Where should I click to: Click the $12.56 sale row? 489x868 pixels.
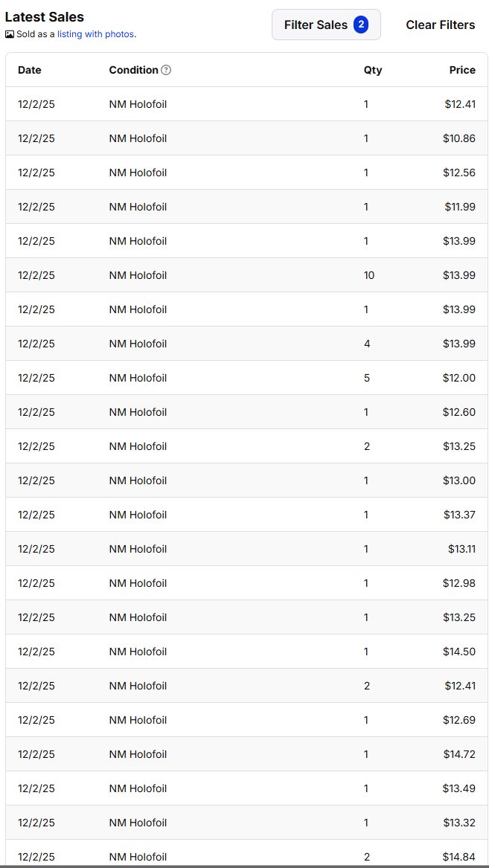[x=246, y=173]
